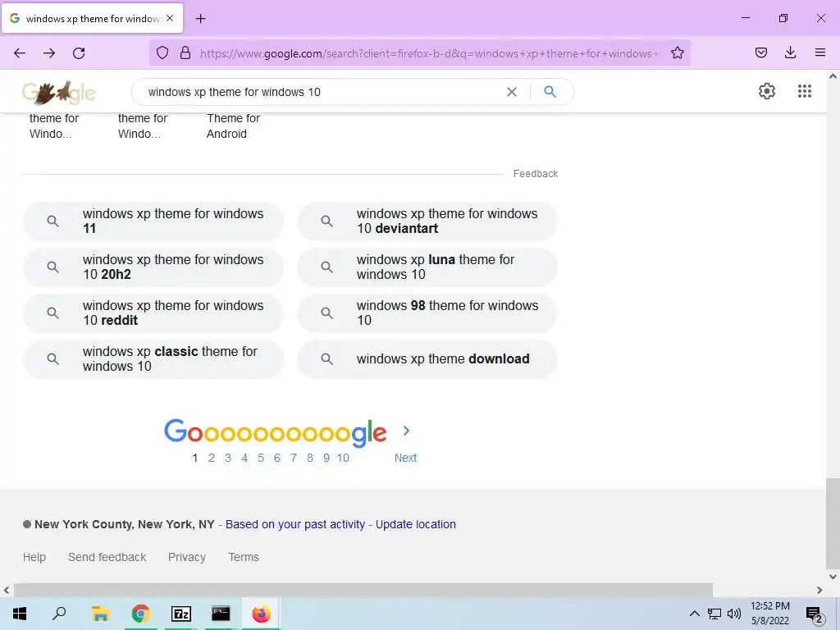Search windows 98 theme for windows 10

427,313
